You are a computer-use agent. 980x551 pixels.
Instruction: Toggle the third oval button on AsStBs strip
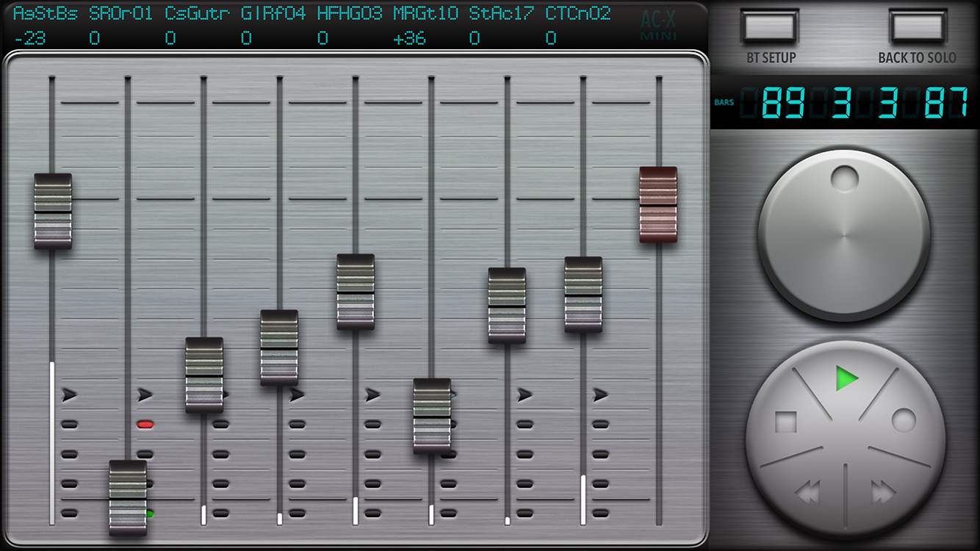[x=70, y=483]
